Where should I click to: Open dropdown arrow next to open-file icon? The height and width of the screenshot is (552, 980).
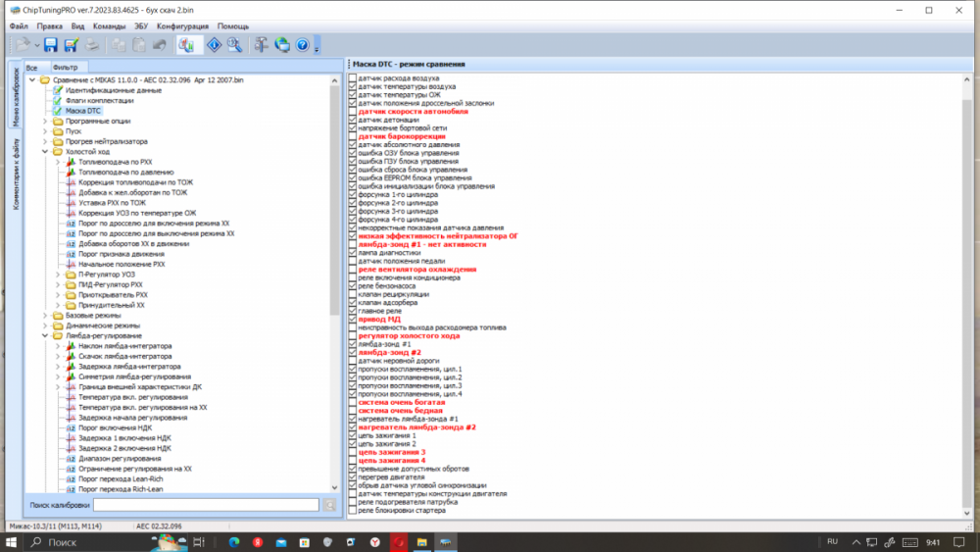[x=37, y=45]
